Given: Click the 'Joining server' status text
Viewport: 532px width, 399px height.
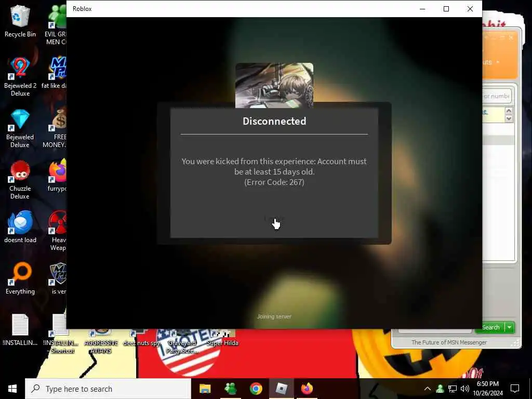Looking at the screenshot, I should click(x=274, y=316).
